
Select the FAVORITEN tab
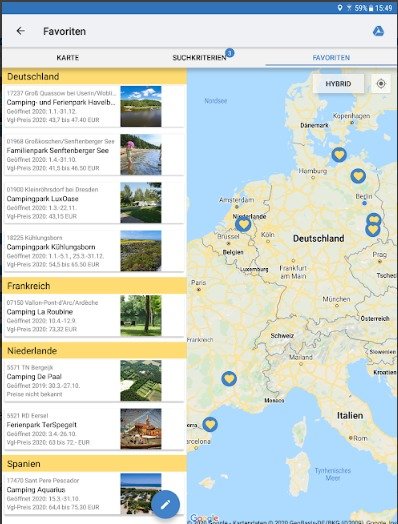click(x=331, y=57)
